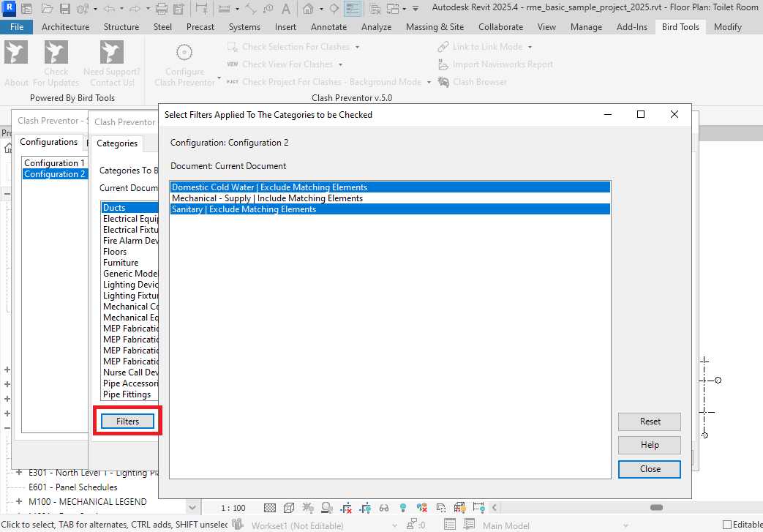Open the view scale 1 : 100 selector
The height and width of the screenshot is (532, 763).
[x=233, y=508]
